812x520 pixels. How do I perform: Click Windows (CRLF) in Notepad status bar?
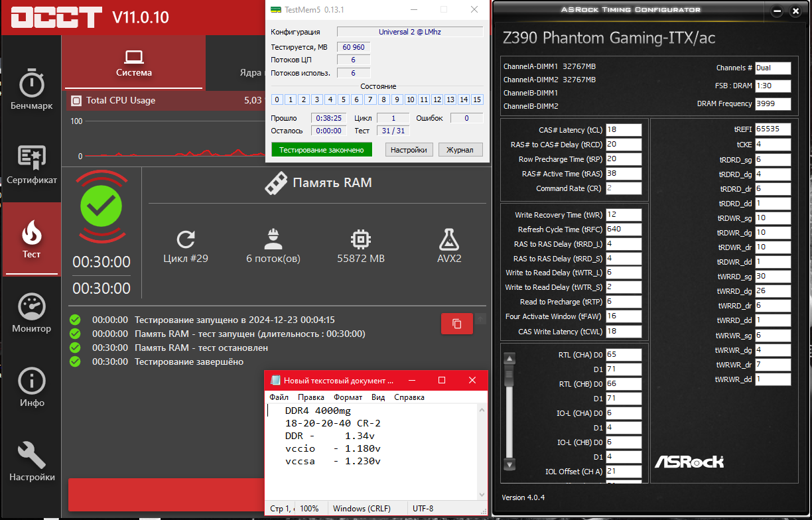(364, 509)
